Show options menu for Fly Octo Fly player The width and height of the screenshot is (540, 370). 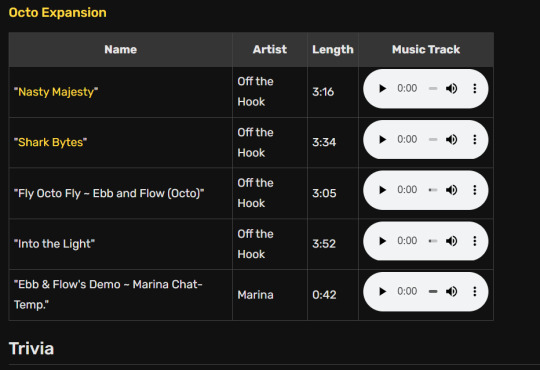[475, 190]
